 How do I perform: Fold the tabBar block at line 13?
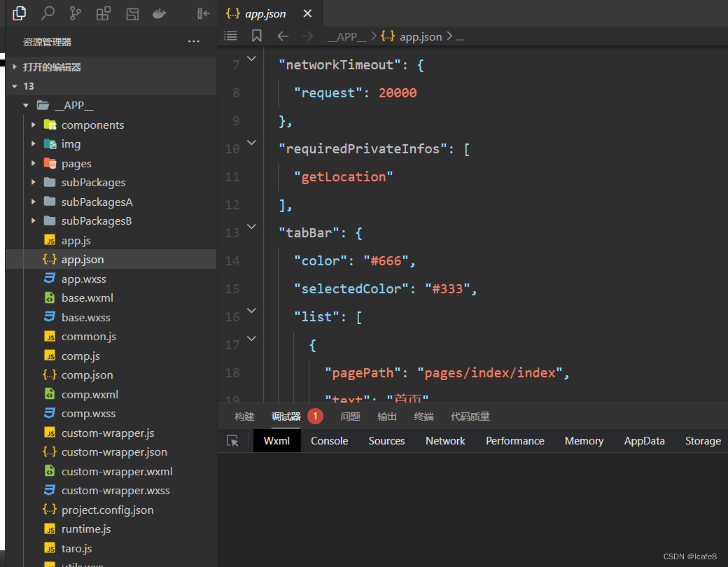[251, 227]
